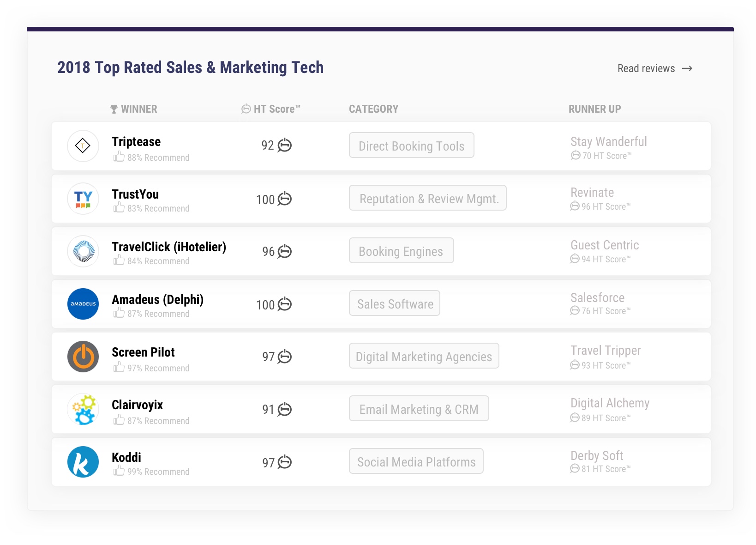Click the HT Score header icon

point(246,109)
